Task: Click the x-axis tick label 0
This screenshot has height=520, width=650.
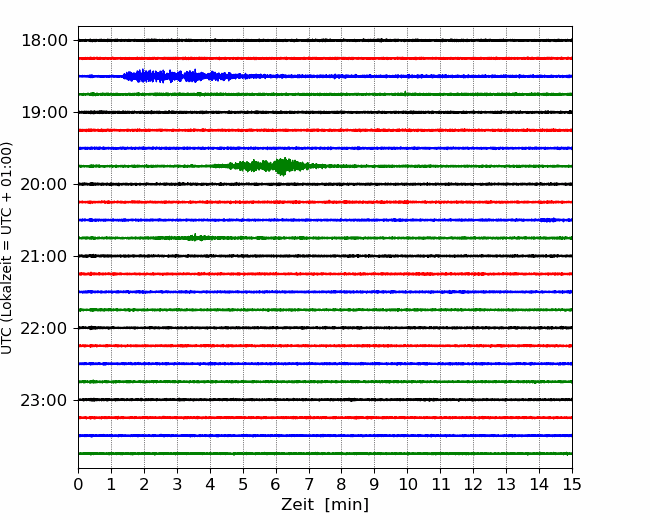Action: (78, 484)
